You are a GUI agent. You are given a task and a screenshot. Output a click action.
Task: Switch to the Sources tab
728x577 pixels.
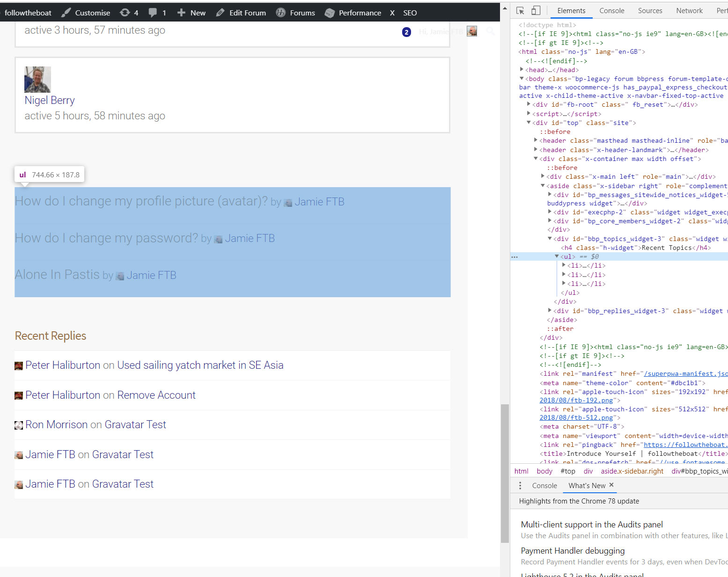(x=650, y=11)
